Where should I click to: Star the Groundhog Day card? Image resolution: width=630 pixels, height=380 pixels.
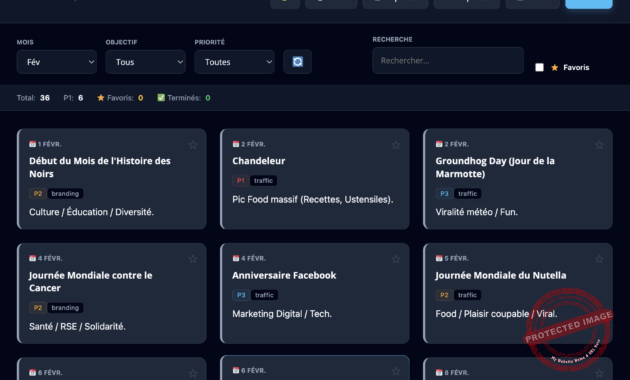click(599, 145)
